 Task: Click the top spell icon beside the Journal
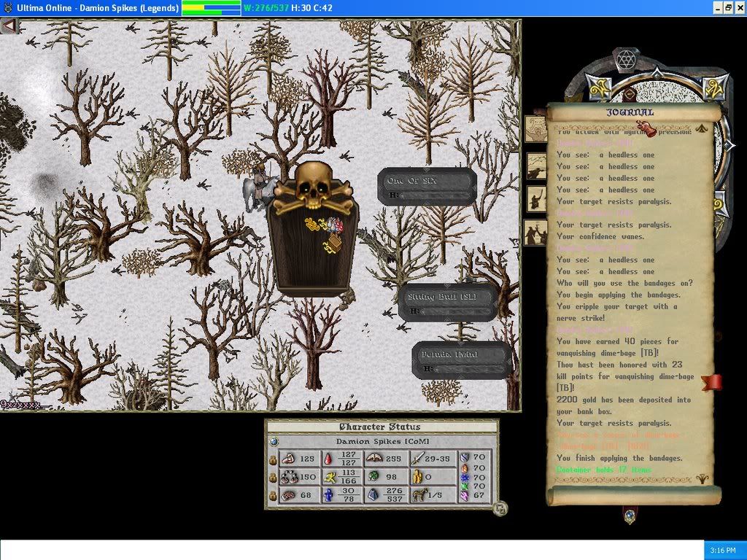click(x=535, y=128)
